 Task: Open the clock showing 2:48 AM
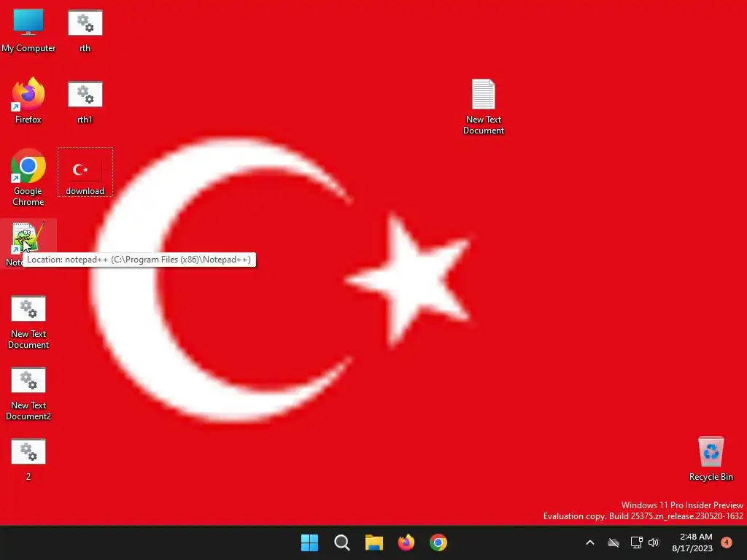693,542
